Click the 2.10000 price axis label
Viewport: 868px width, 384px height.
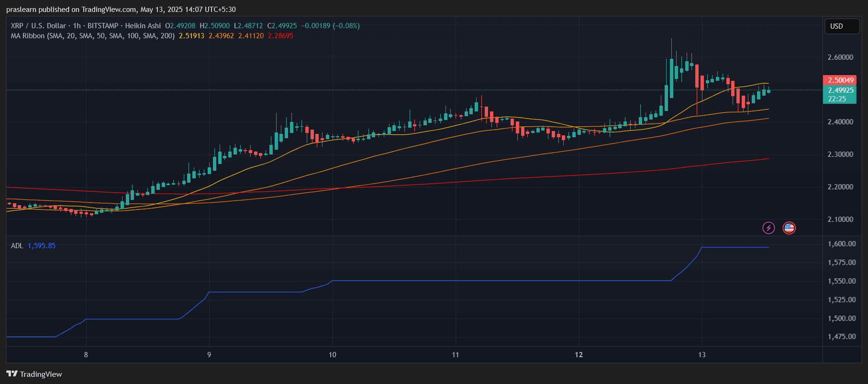840,219
